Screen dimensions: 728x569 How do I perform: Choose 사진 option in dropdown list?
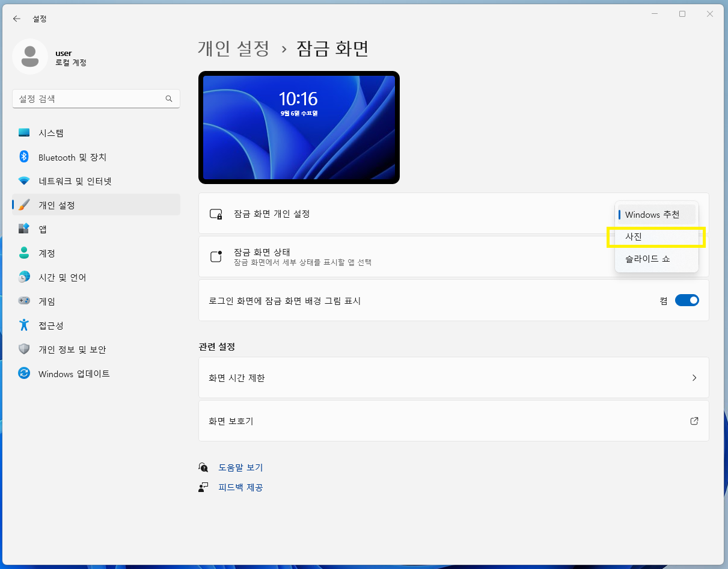(656, 237)
